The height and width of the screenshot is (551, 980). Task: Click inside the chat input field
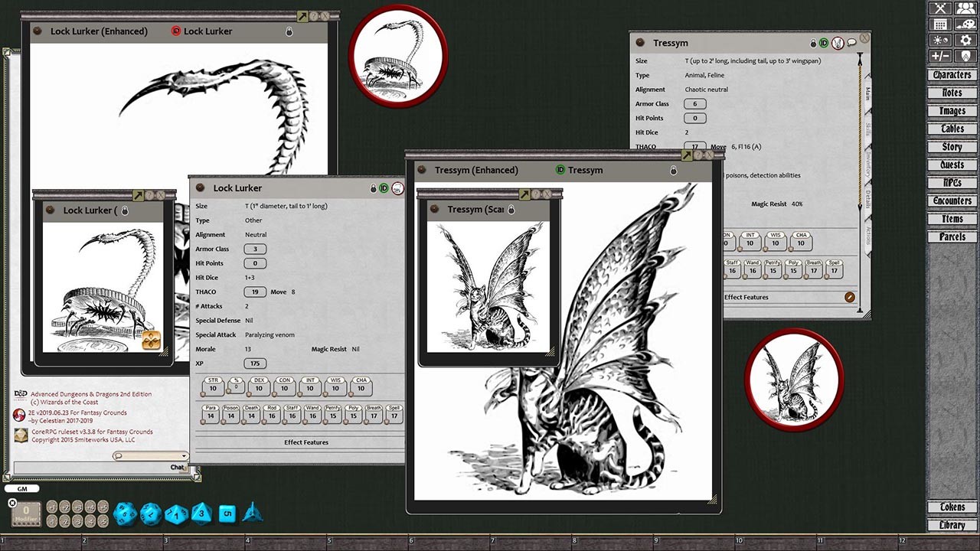(92, 467)
